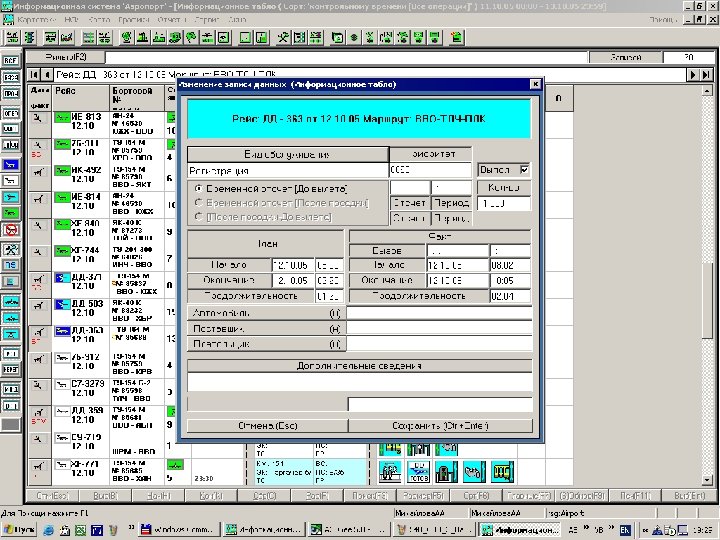720x540 pixels.
Task: Click the red prohibition icon in left sidebar
Action: pyautogui.click(x=11, y=228)
